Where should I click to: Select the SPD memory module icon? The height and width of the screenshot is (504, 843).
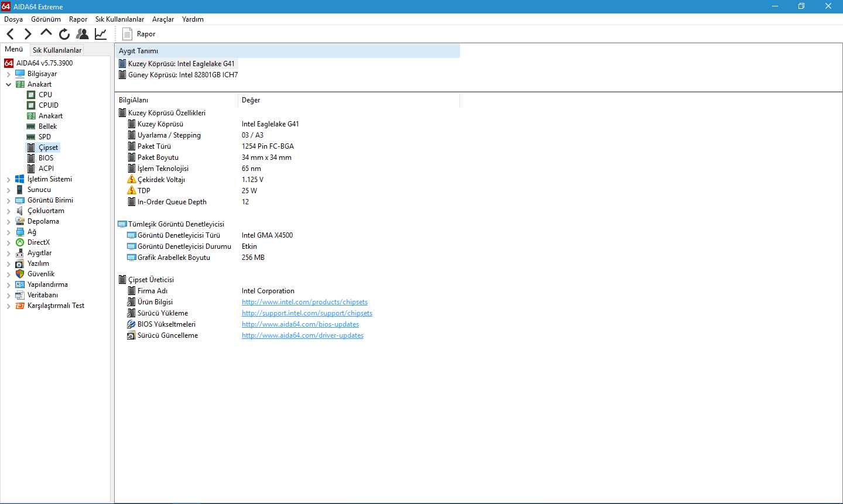click(x=31, y=137)
